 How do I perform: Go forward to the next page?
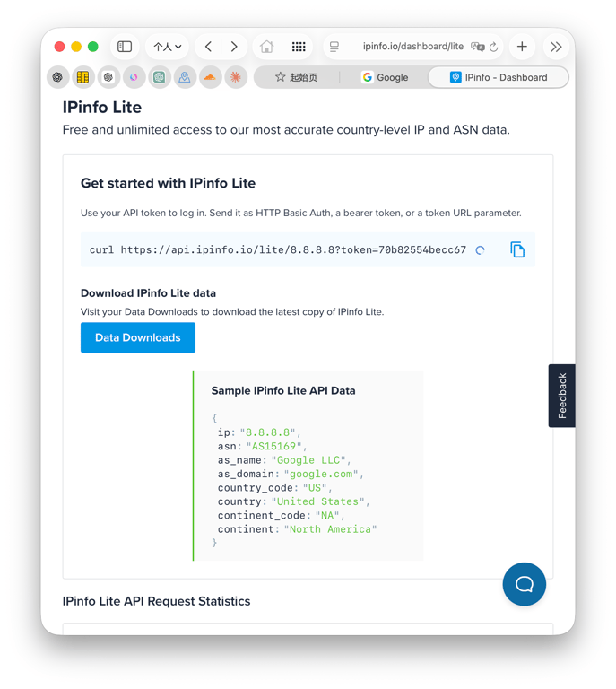(x=234, y=47)
